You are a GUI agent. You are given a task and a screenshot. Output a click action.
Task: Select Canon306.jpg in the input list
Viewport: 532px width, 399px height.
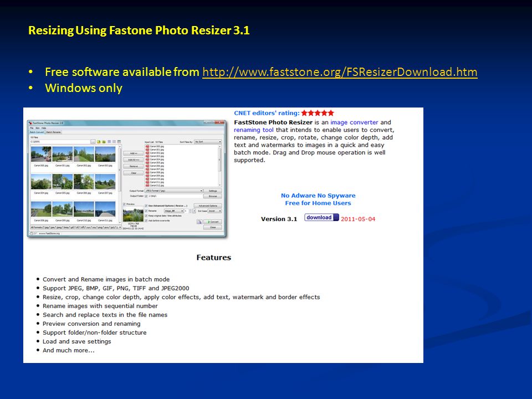pyautogui.click(x=155, y=166)
